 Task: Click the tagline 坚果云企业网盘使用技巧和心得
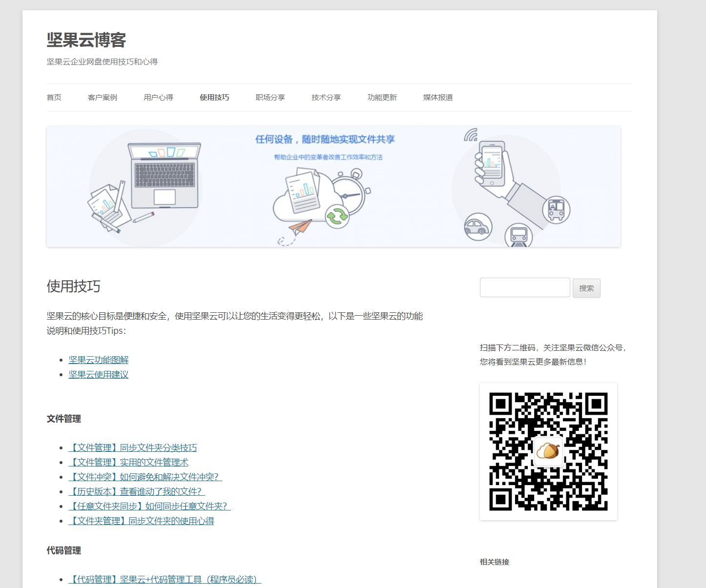pos(102,61)
